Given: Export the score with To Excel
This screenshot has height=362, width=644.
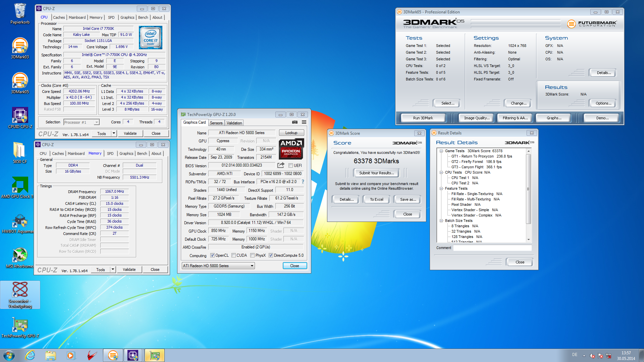Looking at the screenshot, I should tap(376, 199).
